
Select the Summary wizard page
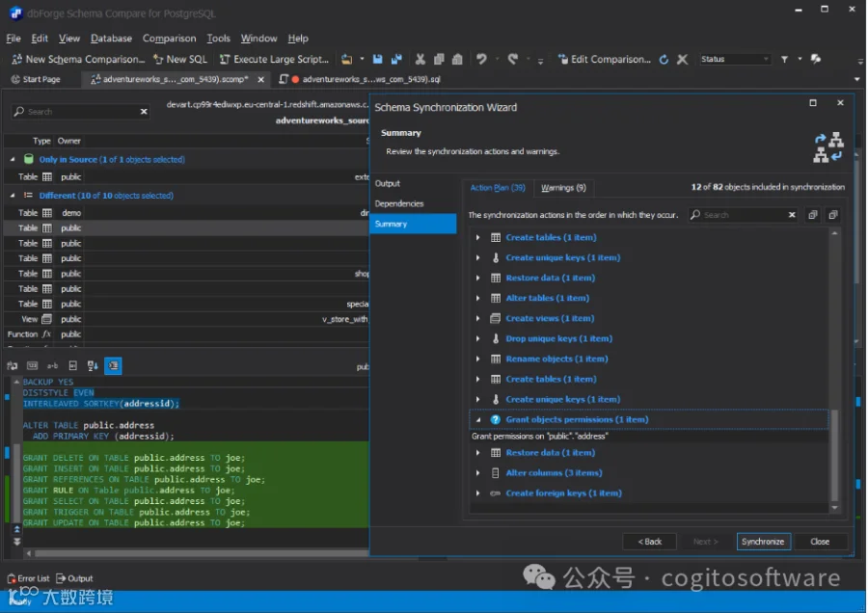point(413,224)
